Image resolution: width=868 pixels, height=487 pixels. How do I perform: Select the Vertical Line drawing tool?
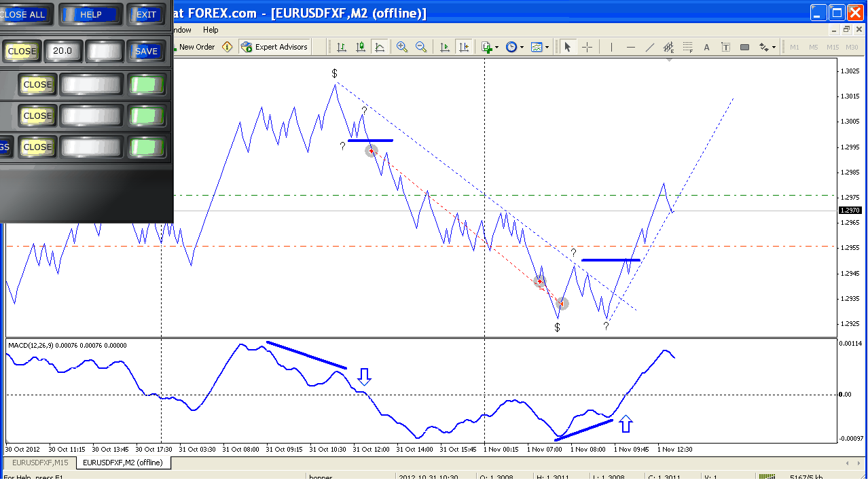click(x=611, y=47)
